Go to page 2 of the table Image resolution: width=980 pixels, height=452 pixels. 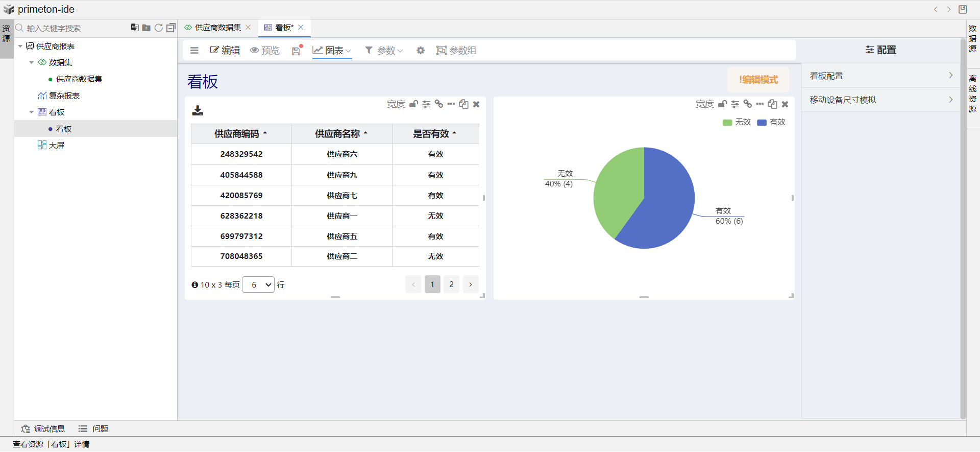pos(451,284)
